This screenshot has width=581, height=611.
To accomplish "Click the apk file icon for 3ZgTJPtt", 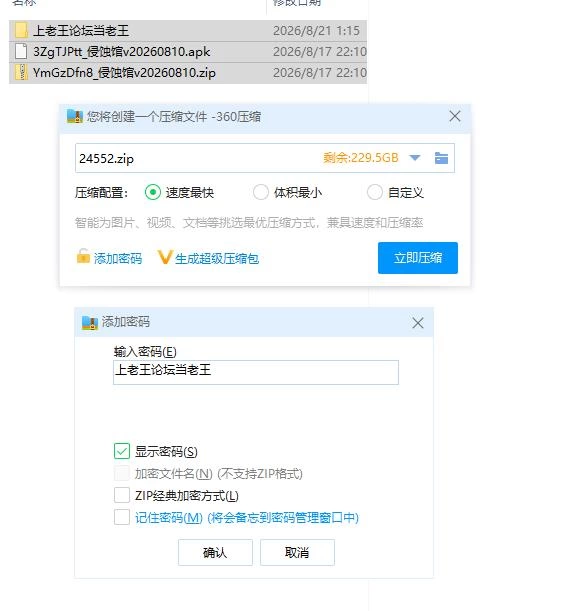I will 21,51.
